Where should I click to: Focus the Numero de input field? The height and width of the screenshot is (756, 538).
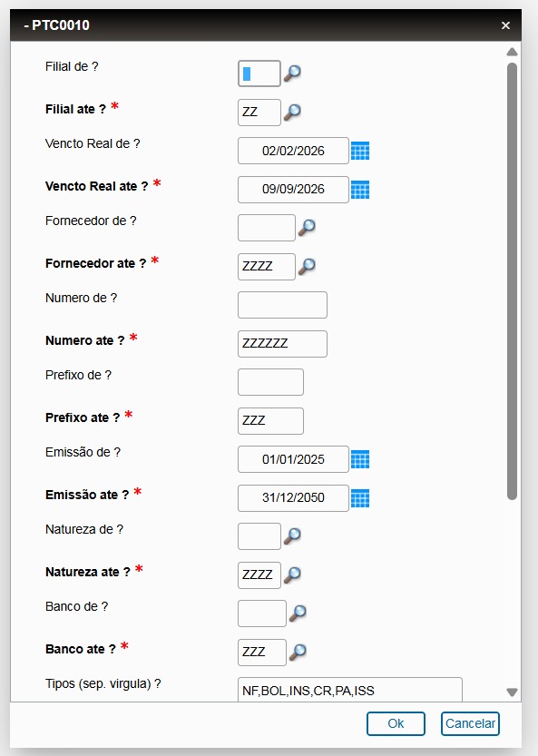pyautogui.click(x=282, y=305)
